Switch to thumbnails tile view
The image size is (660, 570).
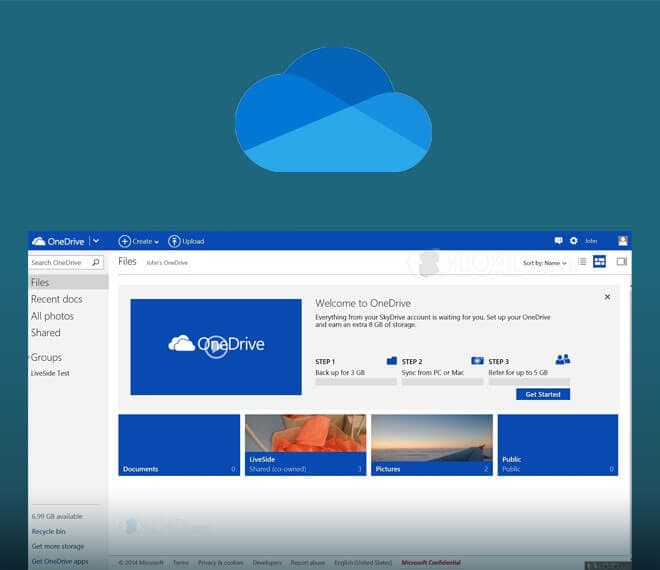click(x=599, y=261)
